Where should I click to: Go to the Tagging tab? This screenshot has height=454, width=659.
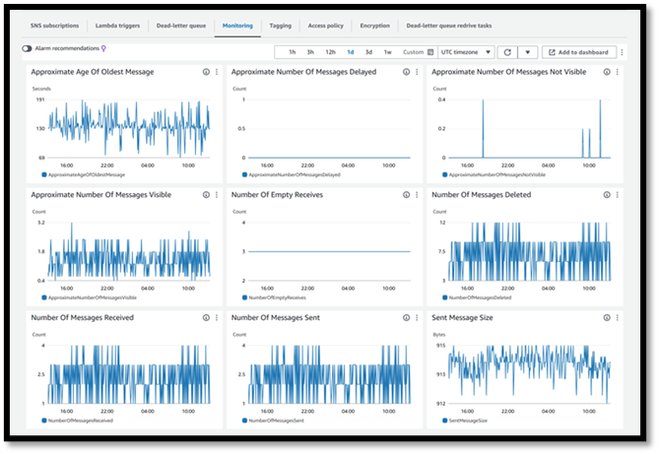tap(280, 26)
